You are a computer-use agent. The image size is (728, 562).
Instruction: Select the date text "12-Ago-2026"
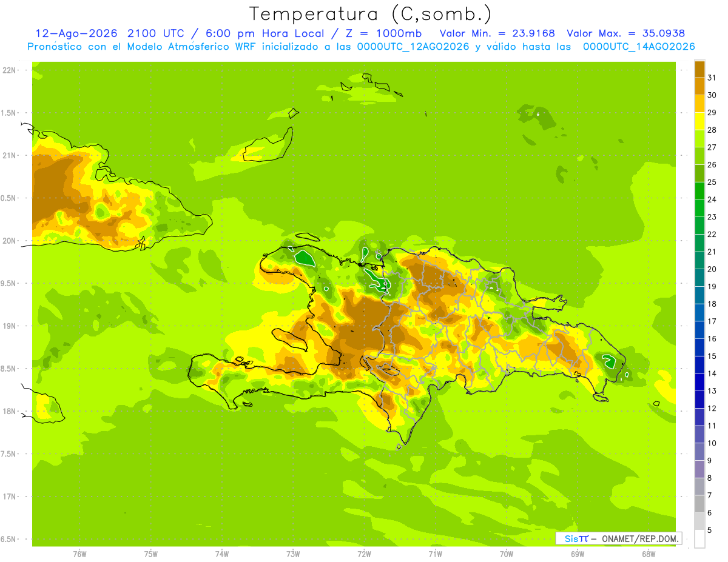(x=75, y=33)
